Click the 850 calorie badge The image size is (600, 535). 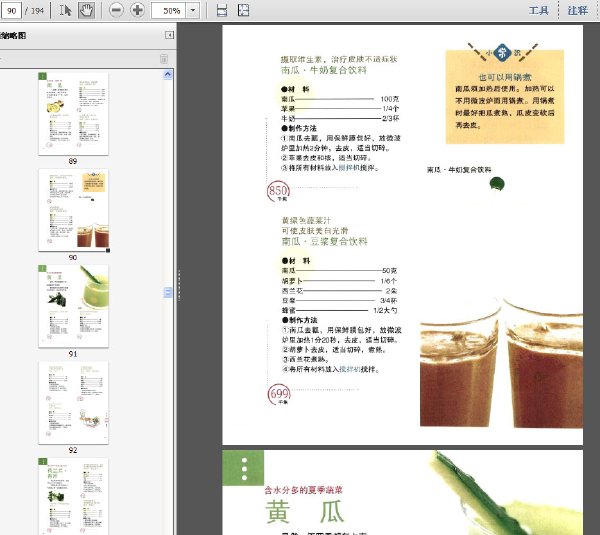tap(278, 191)
